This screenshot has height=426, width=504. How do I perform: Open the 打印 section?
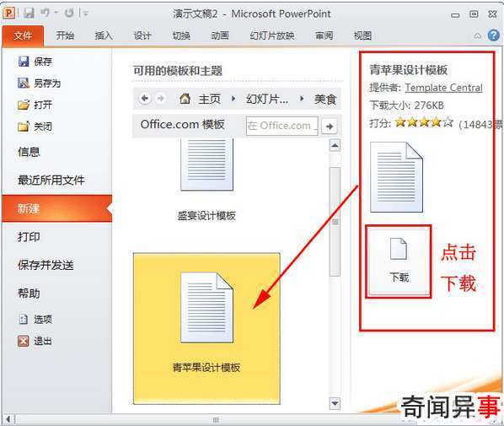(x=29, y=237)
